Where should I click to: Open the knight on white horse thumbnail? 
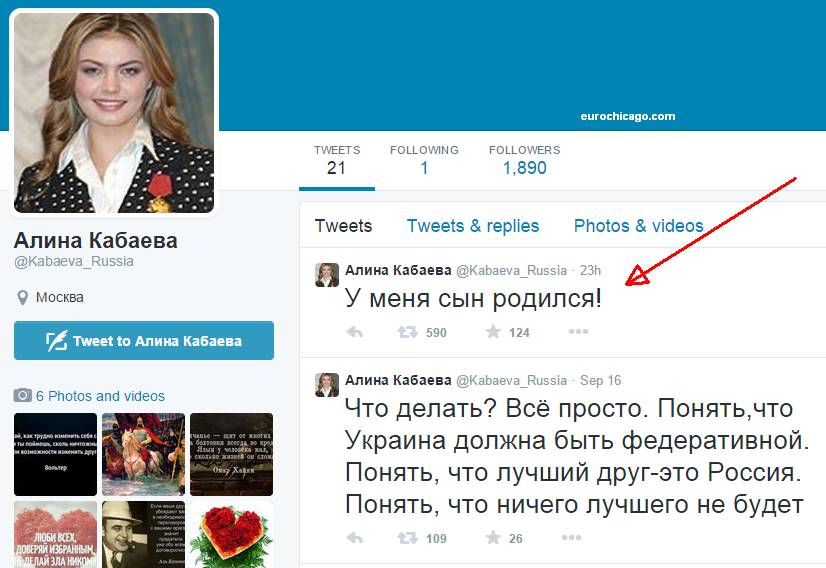click(143, 454)
